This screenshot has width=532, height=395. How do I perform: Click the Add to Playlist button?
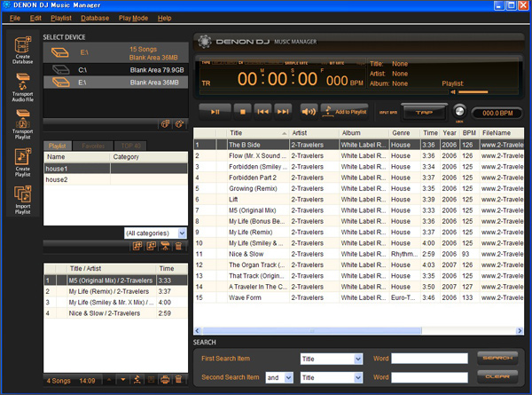[344, 112]
